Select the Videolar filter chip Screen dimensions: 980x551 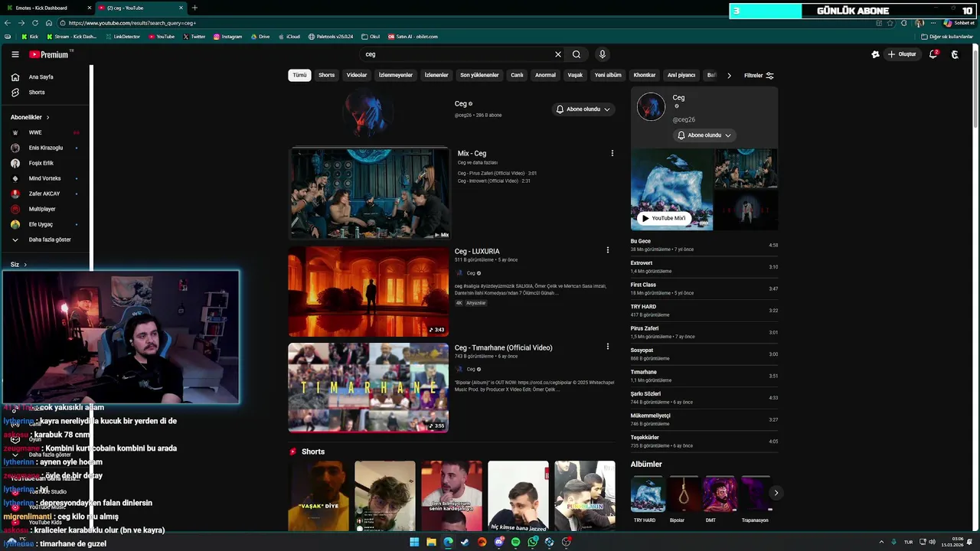click(x=357, y=75)
